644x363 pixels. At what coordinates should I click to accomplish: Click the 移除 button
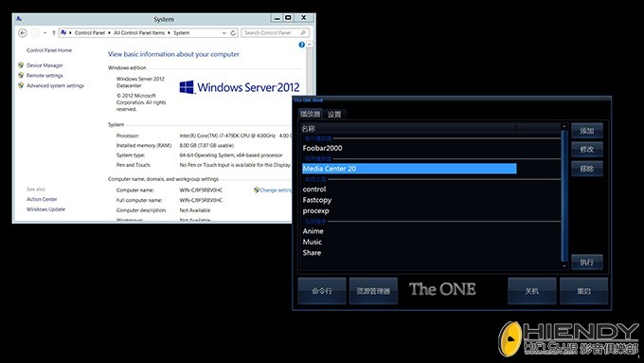coord(587,169)
